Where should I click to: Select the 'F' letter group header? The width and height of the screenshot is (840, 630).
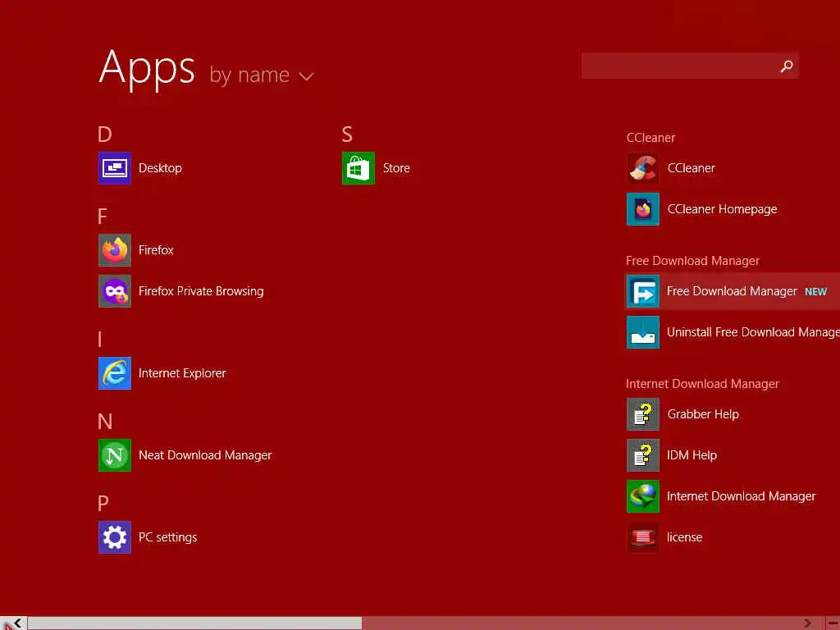[x=103, y=217]
